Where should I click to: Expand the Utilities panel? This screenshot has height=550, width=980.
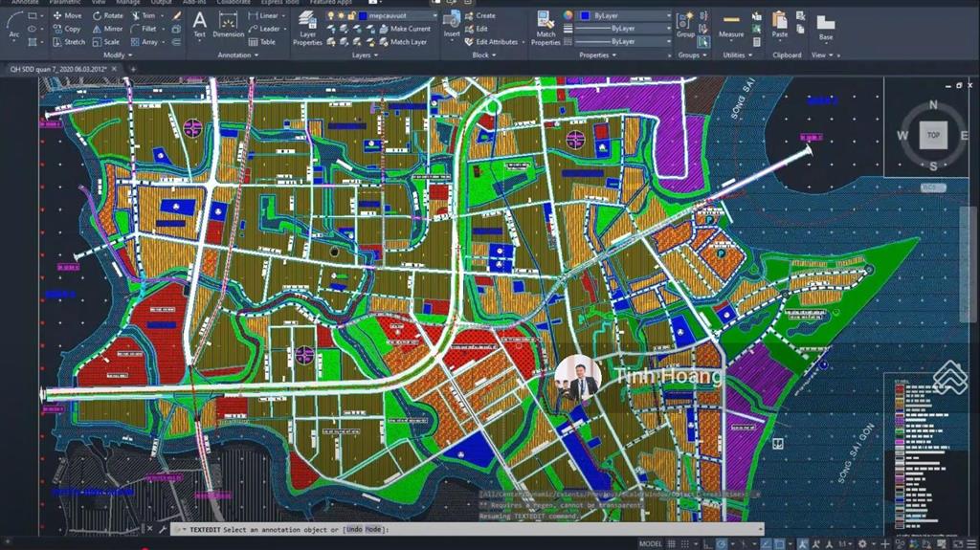point(738,55)
